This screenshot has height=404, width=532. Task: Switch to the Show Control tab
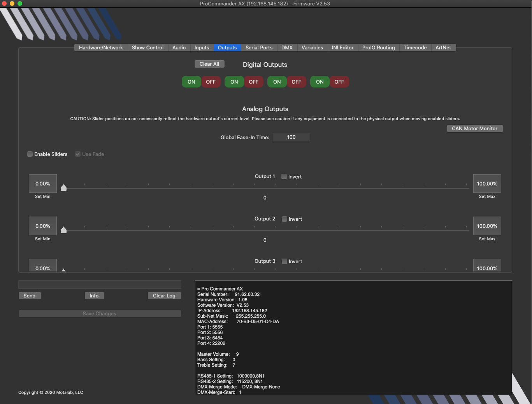tap(147, 47)
